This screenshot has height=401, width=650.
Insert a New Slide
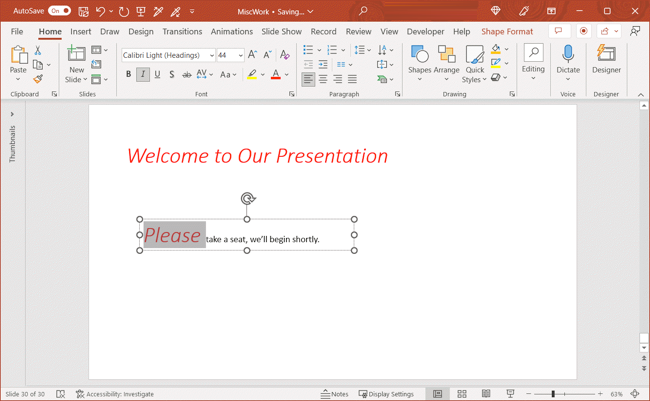[x=76, y=58]
